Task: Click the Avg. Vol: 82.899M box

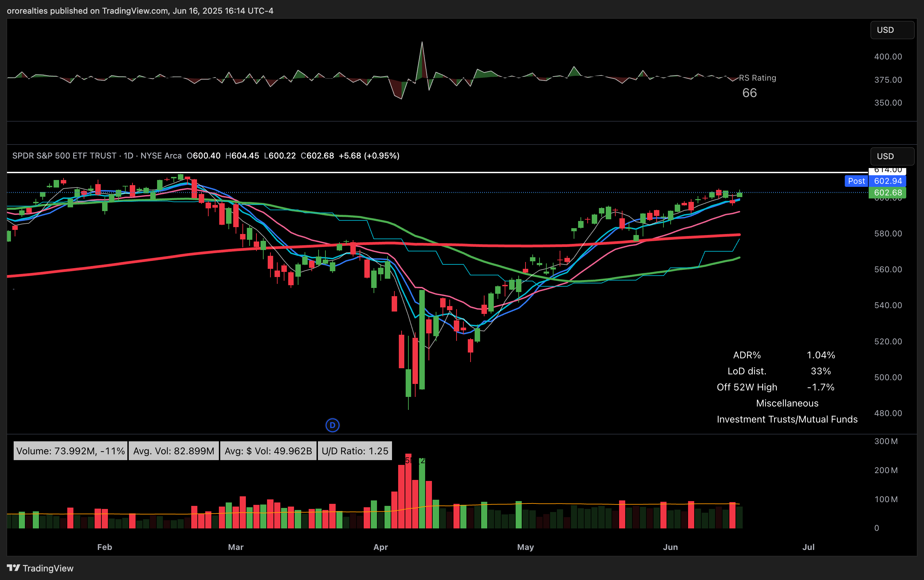Action: (174, 451)
